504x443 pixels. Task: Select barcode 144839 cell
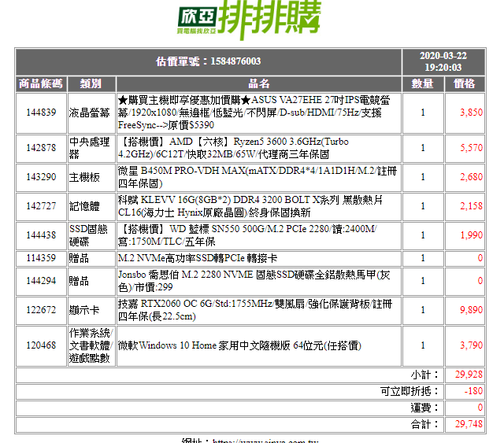coord(41,113)
